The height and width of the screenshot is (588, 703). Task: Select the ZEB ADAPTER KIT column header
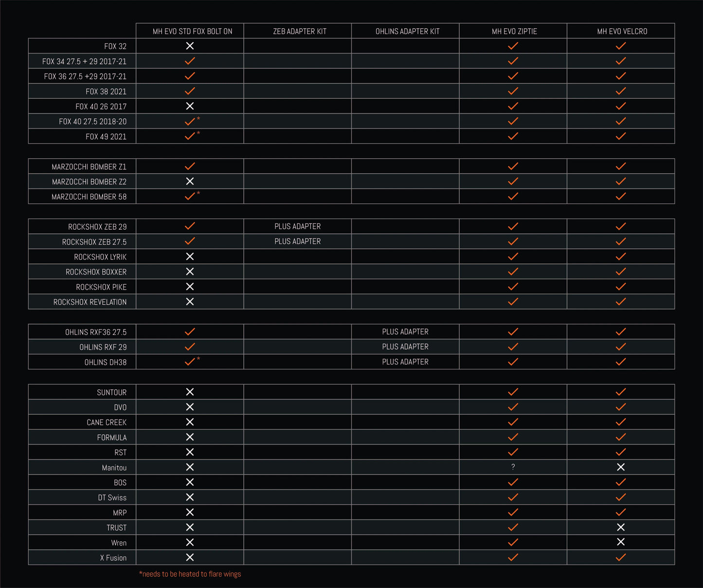tap(300, 31)
